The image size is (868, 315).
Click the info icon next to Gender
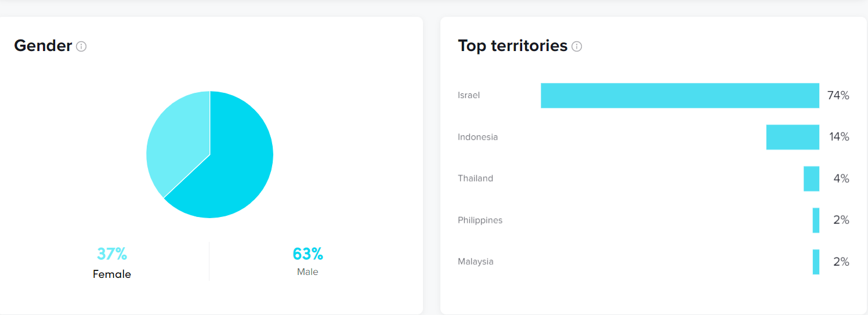[81, 46]
